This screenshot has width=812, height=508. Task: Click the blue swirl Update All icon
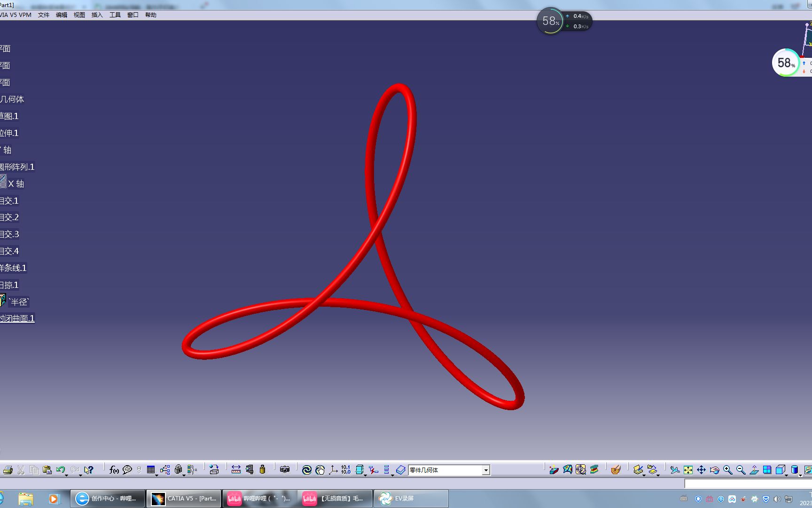(x=307, y=470)
